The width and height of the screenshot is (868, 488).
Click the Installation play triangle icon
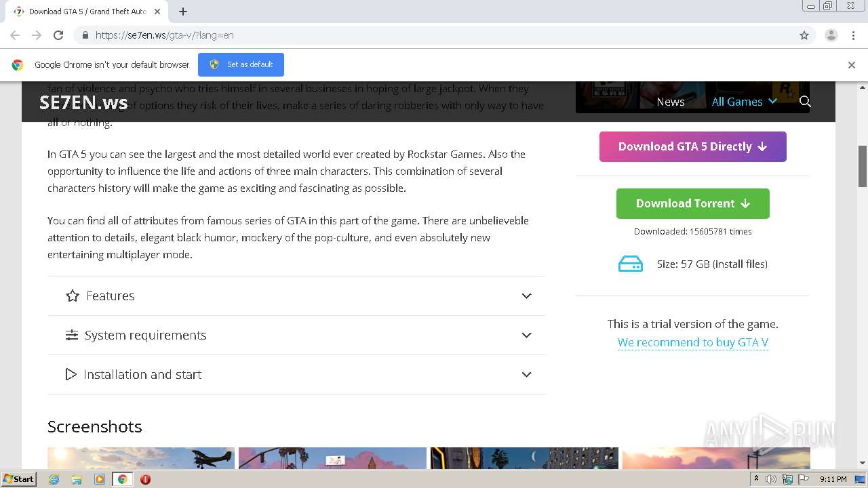71,374
